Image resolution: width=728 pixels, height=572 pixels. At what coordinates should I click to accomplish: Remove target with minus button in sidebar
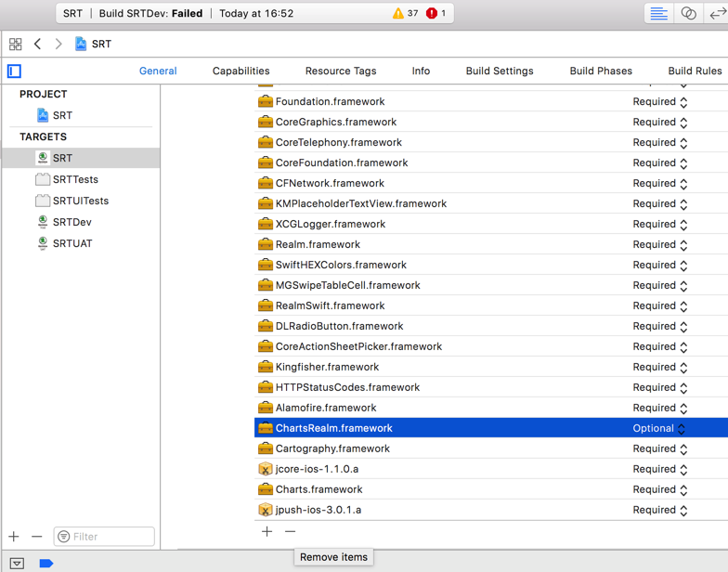point(37,537)
